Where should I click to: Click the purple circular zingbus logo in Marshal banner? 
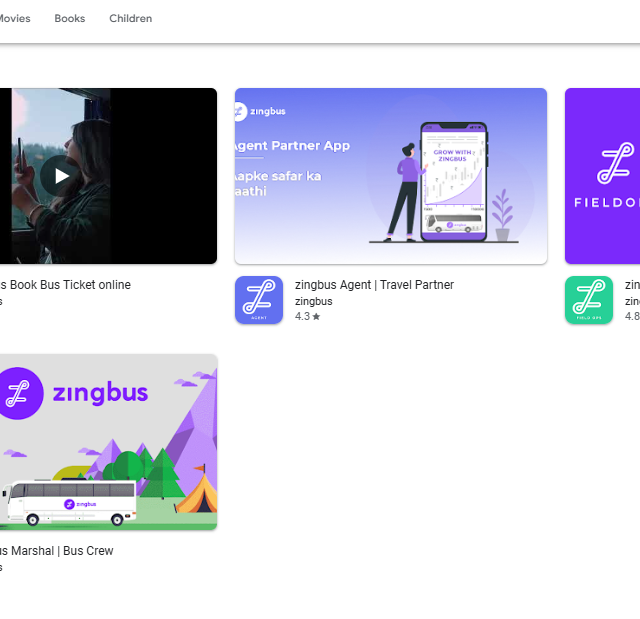click(x=19, y=392)
